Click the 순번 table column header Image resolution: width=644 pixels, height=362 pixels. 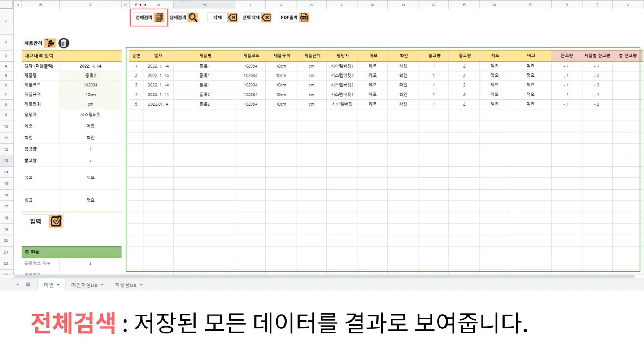136,56
